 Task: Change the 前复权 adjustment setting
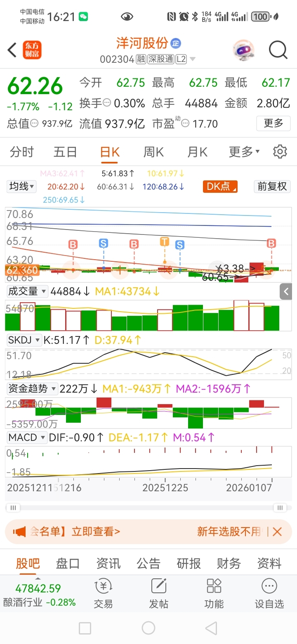[272, 187]
